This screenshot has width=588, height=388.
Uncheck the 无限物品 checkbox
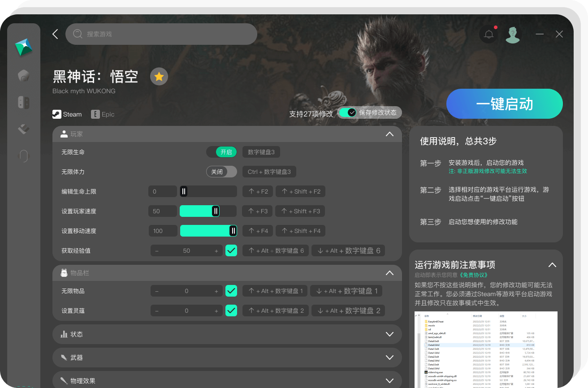click(231, 291)
